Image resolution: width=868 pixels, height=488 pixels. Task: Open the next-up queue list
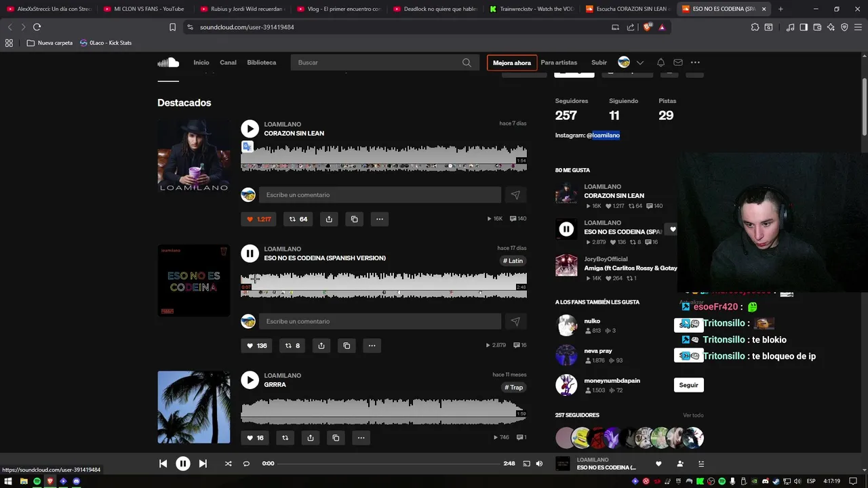[x=701, y=464]
